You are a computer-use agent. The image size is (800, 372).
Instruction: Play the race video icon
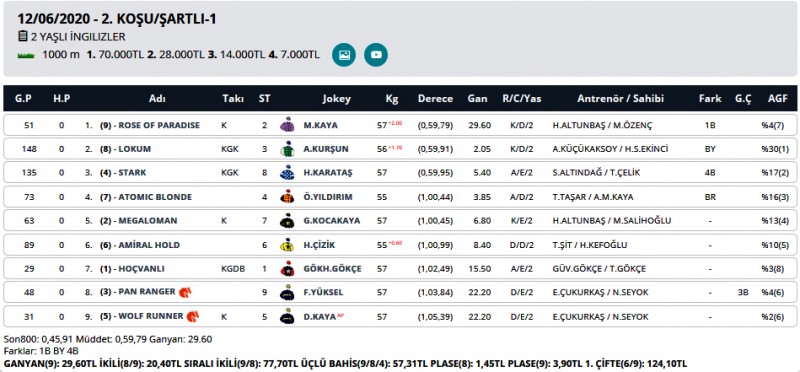[x=376, y=55]
